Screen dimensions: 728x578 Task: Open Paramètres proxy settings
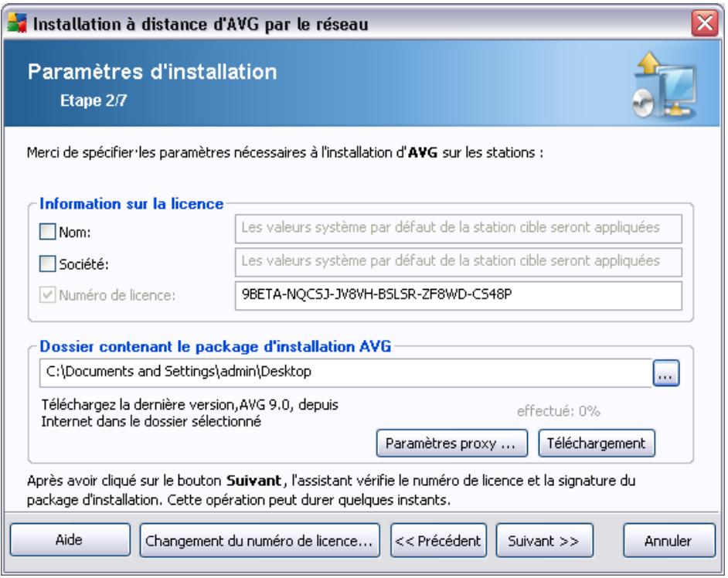point(452,444)
